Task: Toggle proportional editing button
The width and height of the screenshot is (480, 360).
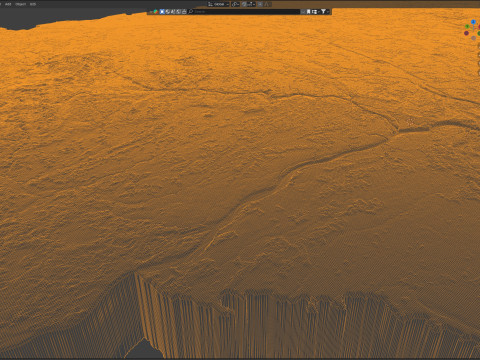Action: click(x=260, y=4)
